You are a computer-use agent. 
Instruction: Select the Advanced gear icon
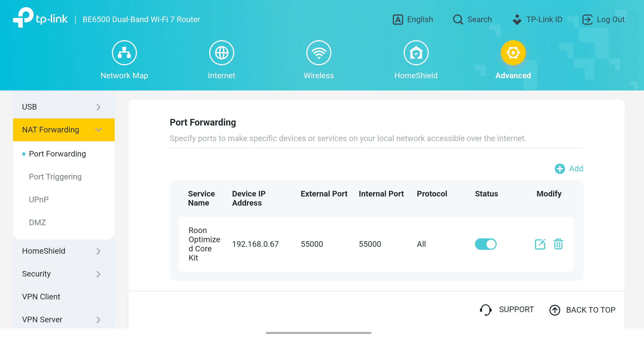click(513, 53)
